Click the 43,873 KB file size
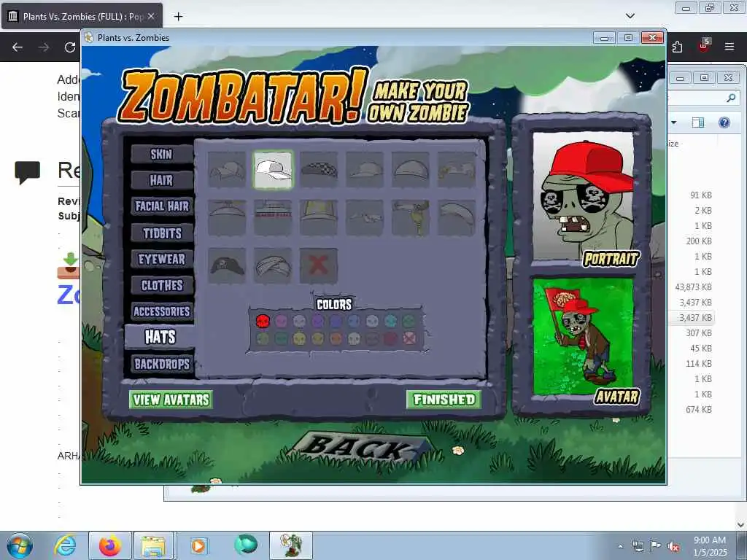747x560 pixels. click(x=693, y=287)
